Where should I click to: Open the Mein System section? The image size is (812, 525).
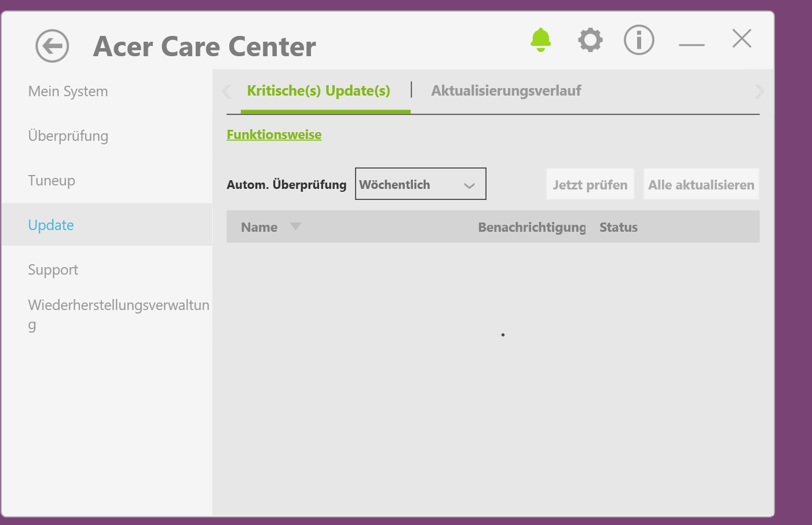68,92
